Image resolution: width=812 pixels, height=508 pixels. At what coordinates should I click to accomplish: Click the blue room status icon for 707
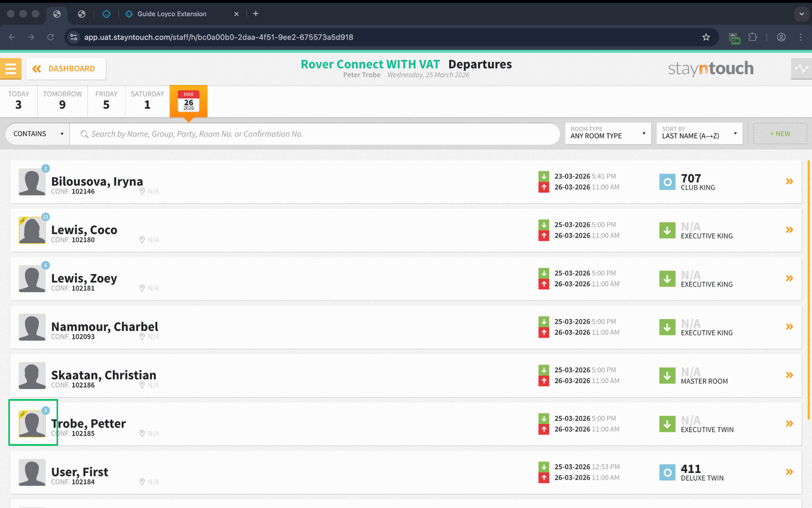tap(667, 182)
